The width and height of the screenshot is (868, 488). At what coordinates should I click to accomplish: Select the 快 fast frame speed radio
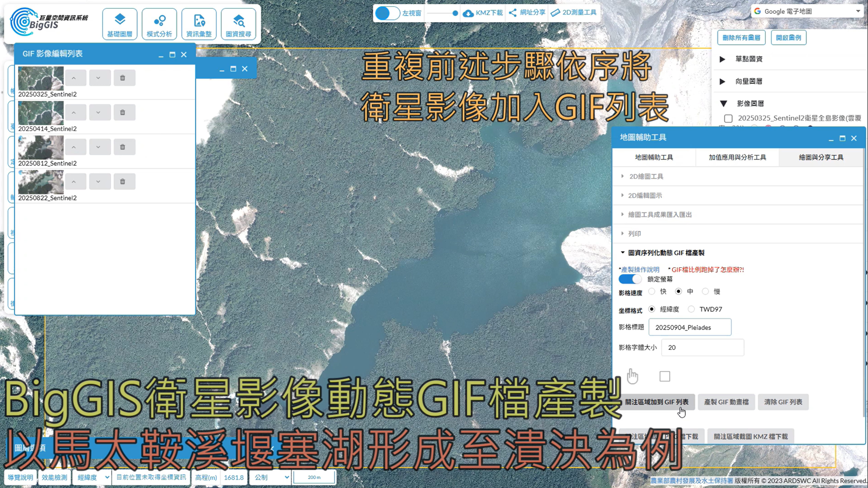tap(652, 291)
